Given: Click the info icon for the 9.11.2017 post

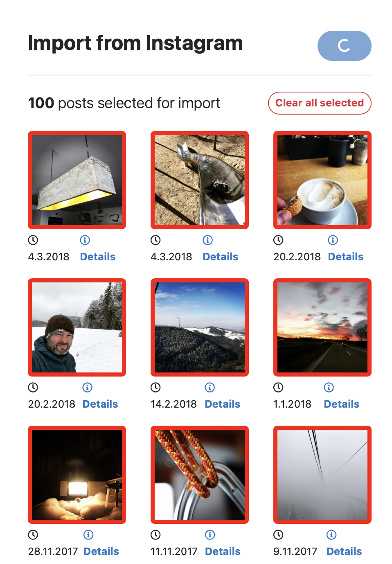Looking at the screenshot, I should [331, 535].
